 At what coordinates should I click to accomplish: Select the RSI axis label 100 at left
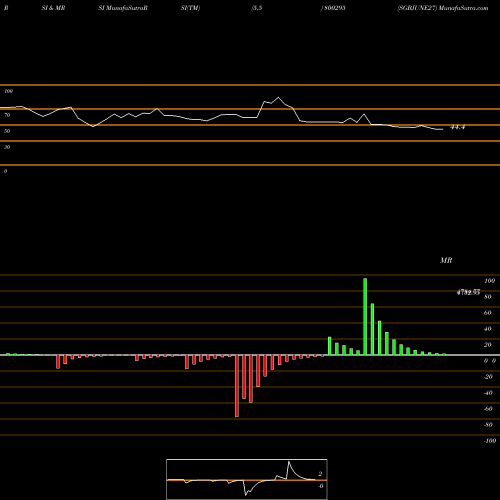click(x=8, y=91)
